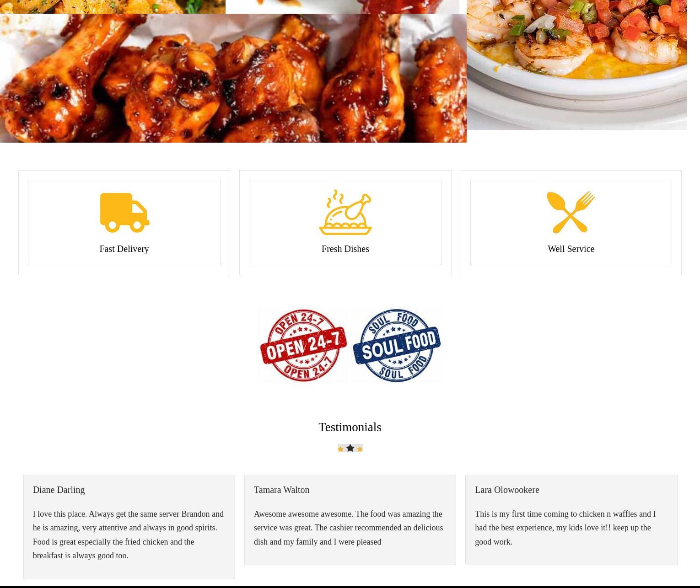The width and height of the screenshot is (700, 588).
Task: Click the dark center star under Testimonials
Action: [350, 448]
